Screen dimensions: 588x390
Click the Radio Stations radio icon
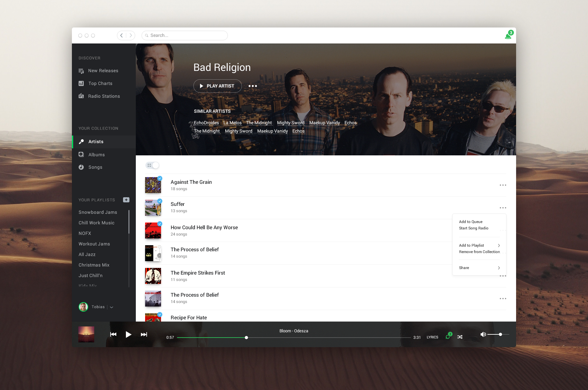81,96
